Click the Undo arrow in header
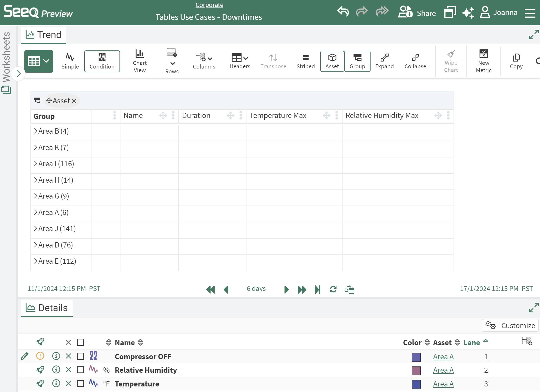This screenshot has width=540, height=392. tap(343, 11)
